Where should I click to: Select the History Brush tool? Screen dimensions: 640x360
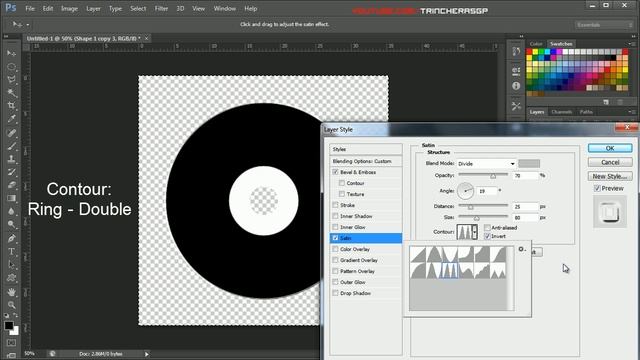coord(11,172)
